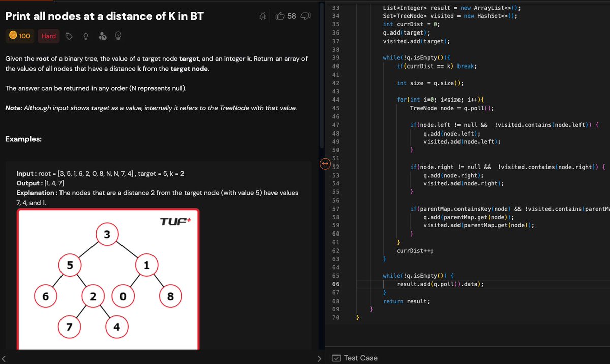Place cursor on 'return result;' line

pyautogui.click(x=406, y=301)
